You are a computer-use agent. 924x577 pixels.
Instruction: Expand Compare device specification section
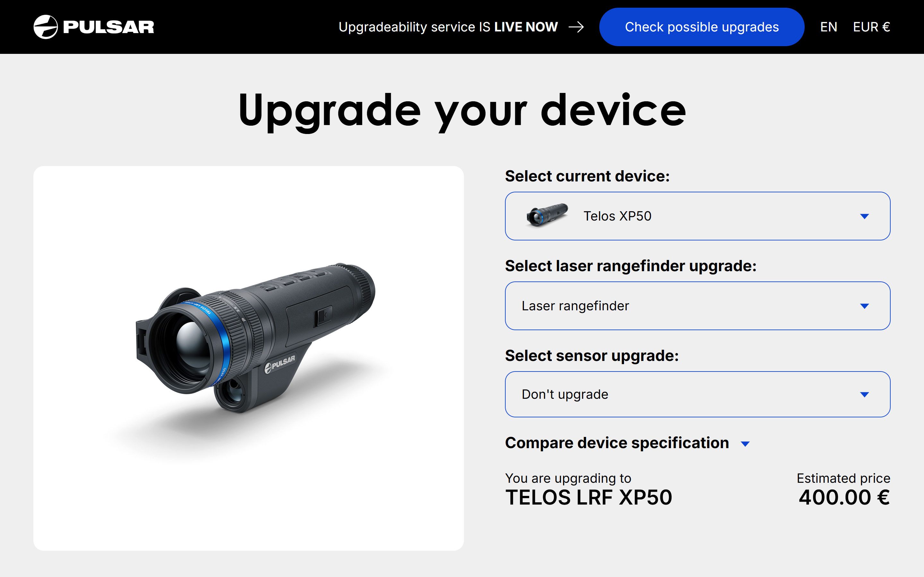[628, 443]
